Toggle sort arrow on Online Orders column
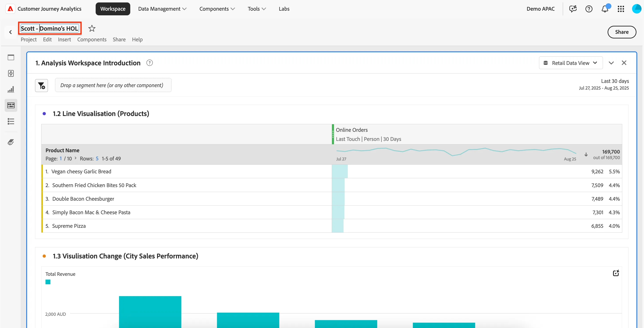 (x=586, y=154)
